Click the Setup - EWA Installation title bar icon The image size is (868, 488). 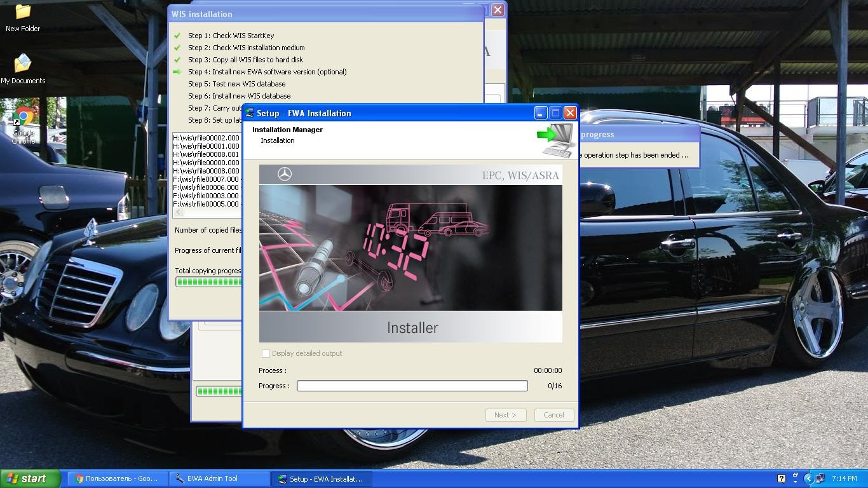[x=250, y=113]
